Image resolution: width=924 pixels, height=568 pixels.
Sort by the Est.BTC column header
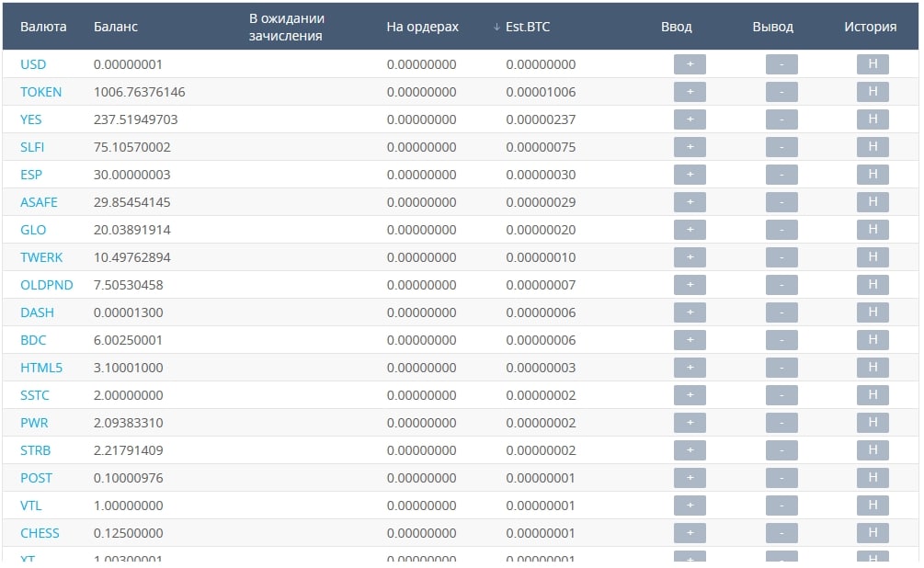pos(528,27)
